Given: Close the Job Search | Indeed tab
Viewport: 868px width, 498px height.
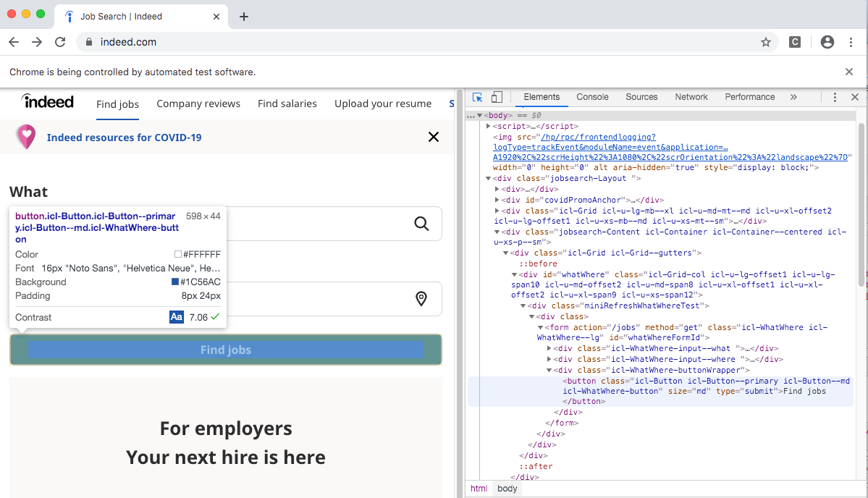Looking at the screenshot, I should [x=216, y=17].
